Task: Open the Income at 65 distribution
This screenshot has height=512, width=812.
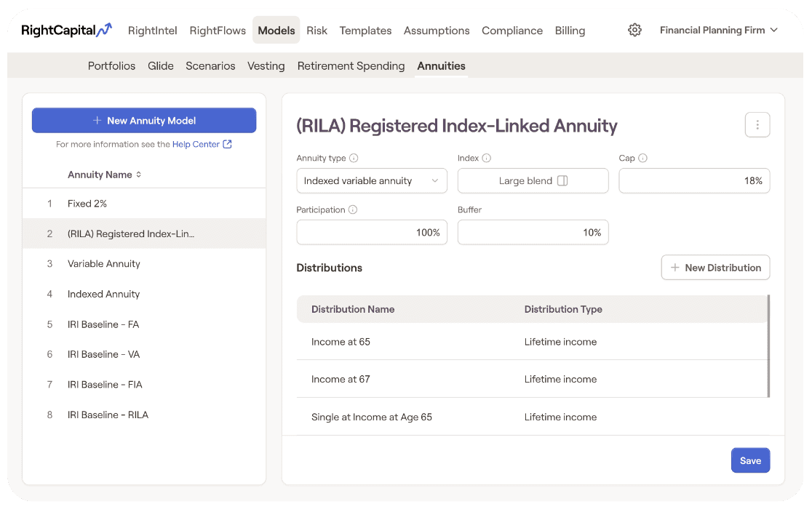Action: point(532,342)
